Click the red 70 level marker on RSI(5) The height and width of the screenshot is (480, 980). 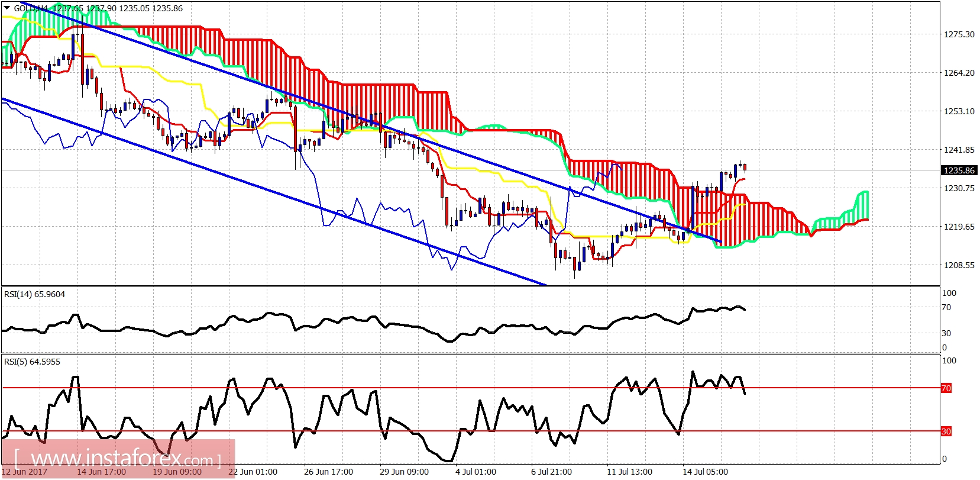pos(946,388)
